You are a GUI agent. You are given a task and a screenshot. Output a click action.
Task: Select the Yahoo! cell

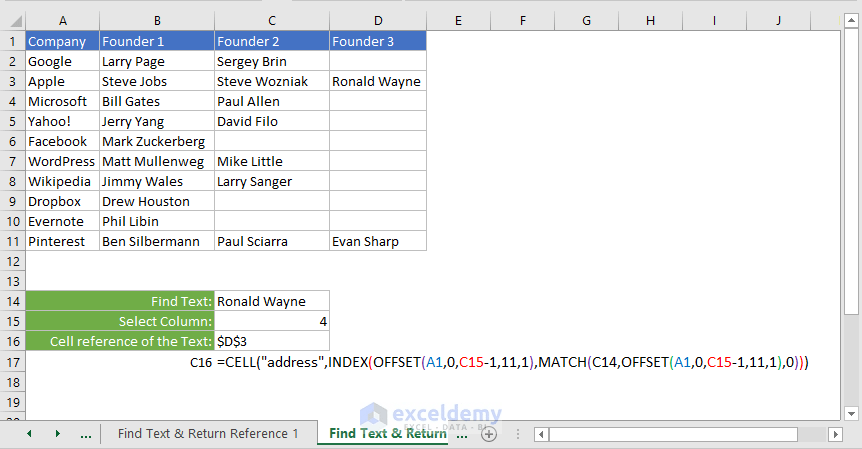coord(63,121)
